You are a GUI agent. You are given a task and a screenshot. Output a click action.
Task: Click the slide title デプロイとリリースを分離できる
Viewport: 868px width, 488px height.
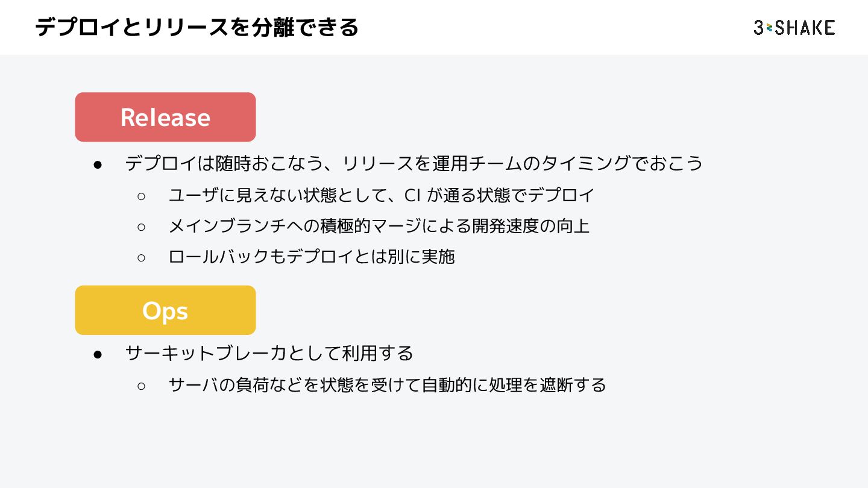point(197,28)
